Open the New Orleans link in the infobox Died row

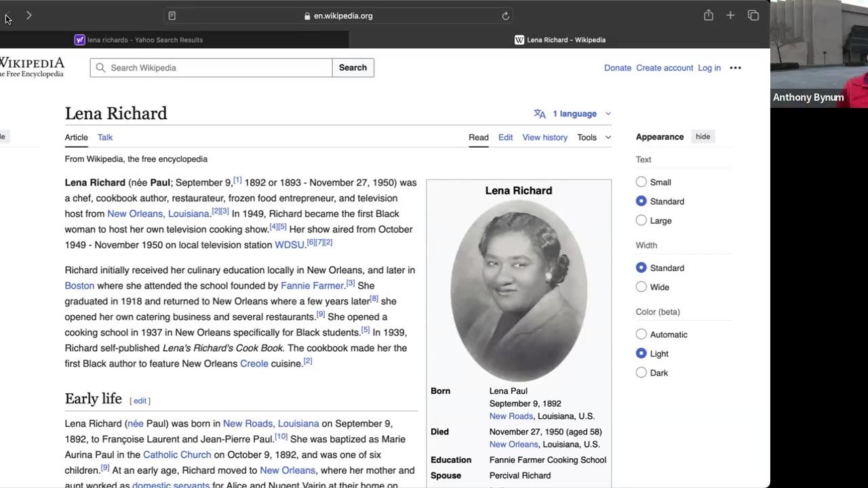coord(513,445)
